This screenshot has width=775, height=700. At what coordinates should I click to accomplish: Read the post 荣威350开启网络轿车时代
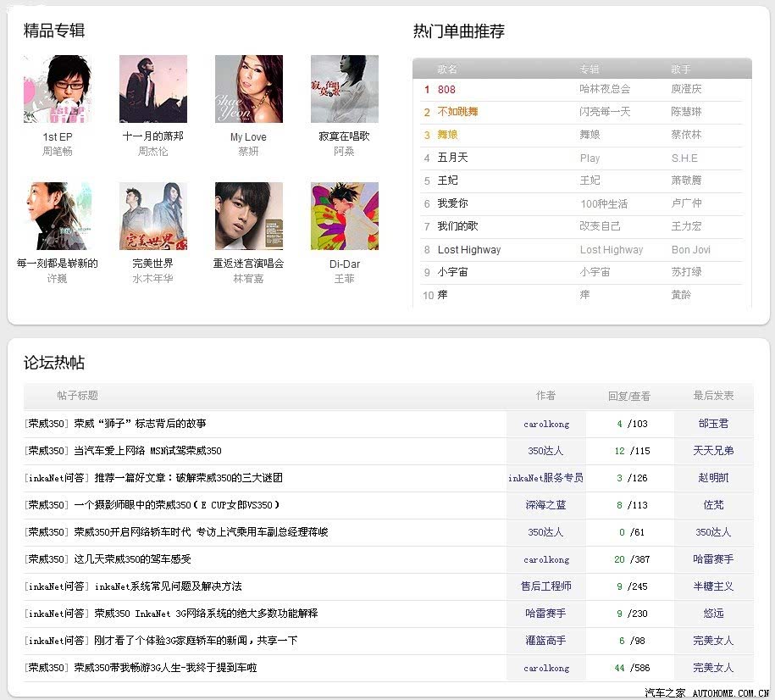pos(202,532)
